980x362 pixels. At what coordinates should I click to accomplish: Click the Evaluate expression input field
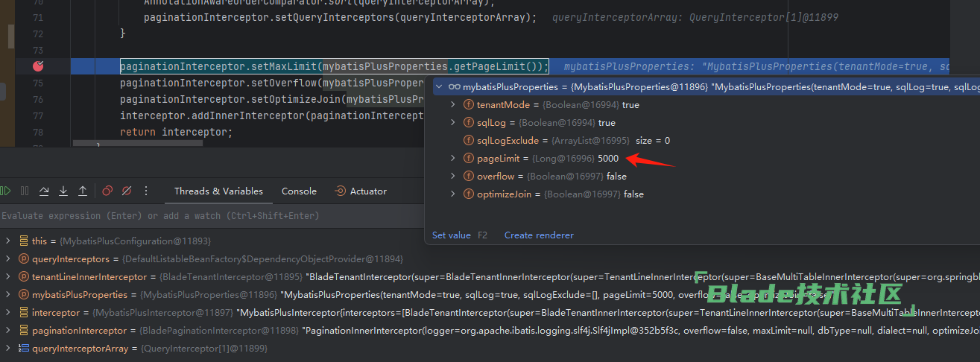(x=212, y=216)
